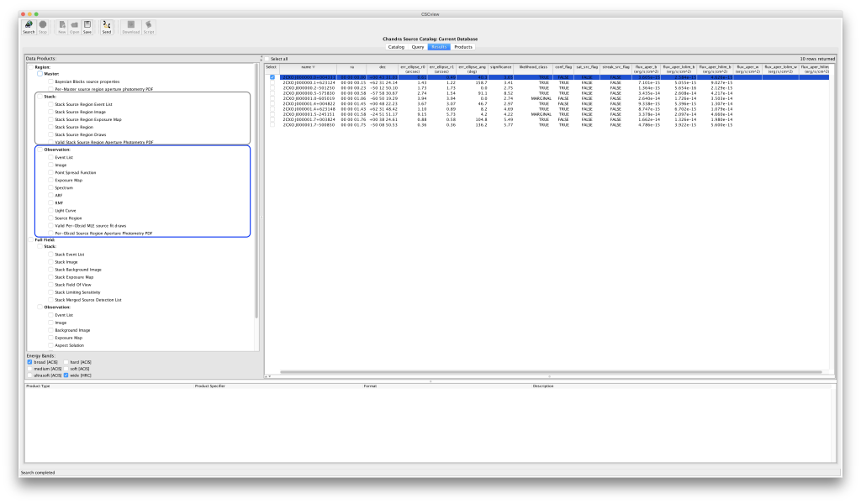Toggle the top-level Region checkbox

pos(31,67)
